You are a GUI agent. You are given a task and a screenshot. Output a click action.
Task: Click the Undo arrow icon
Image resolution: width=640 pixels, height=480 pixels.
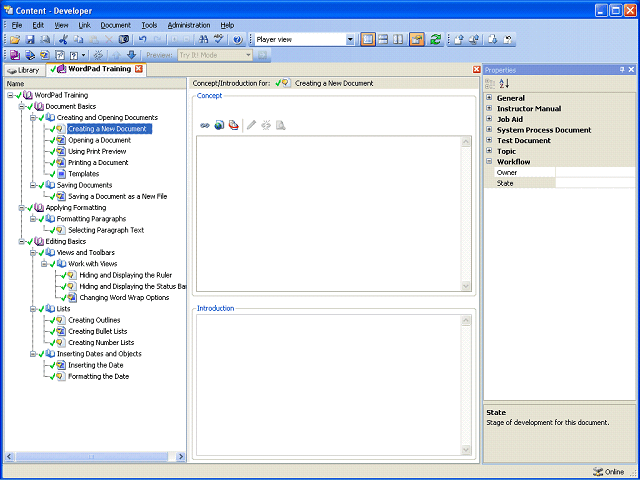(x=142, y=40)
